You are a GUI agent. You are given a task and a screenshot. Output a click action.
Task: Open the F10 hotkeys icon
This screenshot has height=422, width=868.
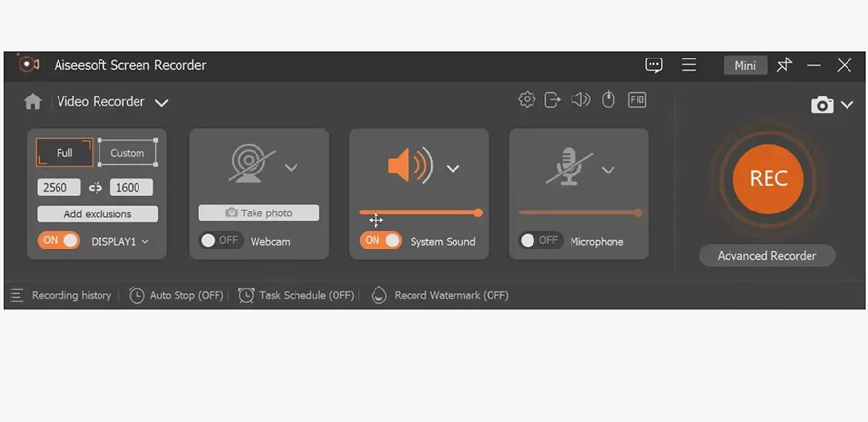click(x=637, y=99)
